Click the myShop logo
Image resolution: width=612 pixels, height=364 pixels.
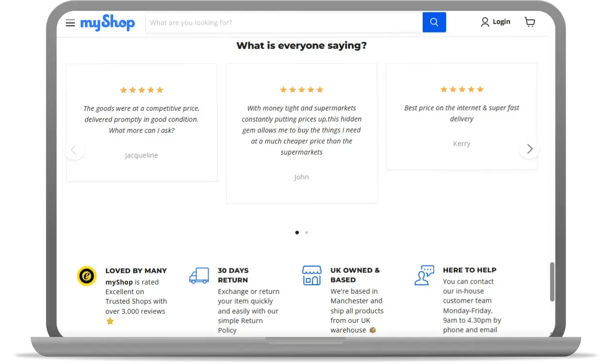[x=108, y=22]
